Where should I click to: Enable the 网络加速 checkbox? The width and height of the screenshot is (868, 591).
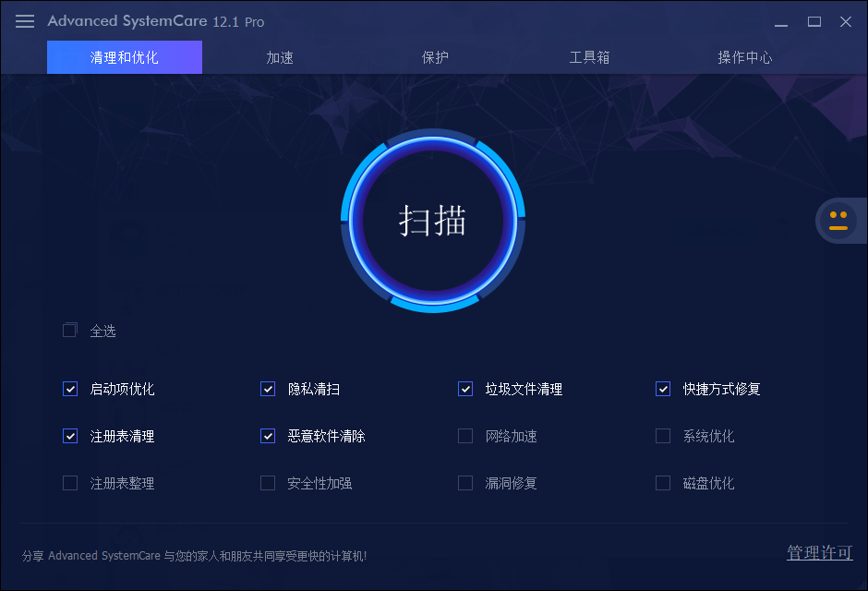click(464, 436)
